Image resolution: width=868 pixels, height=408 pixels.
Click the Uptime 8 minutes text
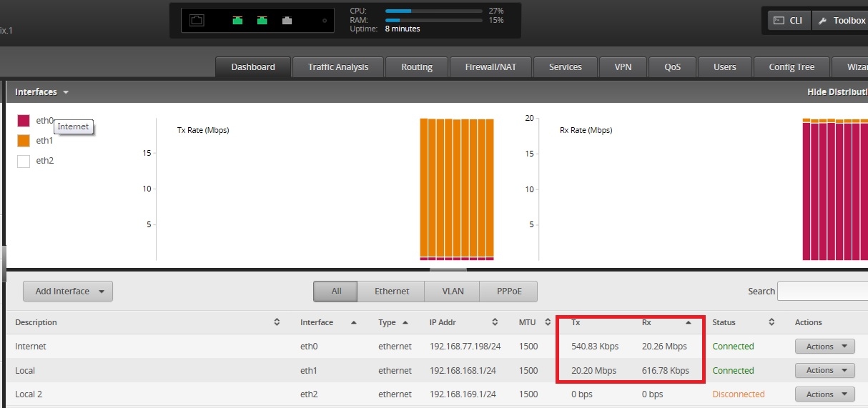tap(385, 29)
